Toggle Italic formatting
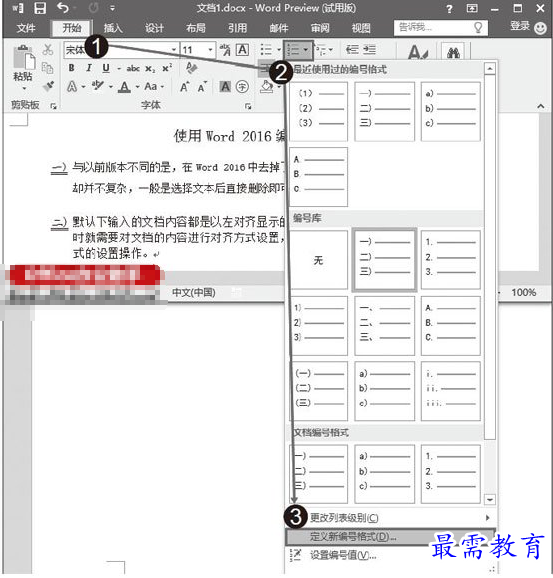Viewport: 553px width, 578px height. [89, 68]
